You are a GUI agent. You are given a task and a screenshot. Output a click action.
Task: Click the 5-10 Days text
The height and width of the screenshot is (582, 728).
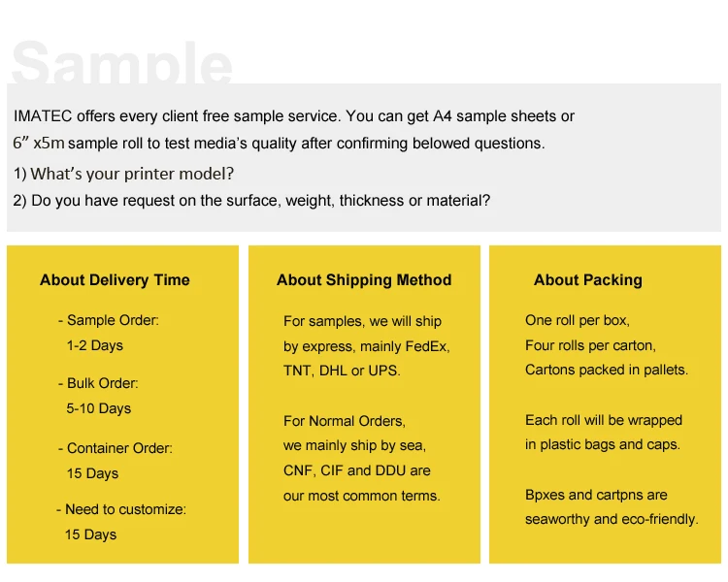(98, 408)
